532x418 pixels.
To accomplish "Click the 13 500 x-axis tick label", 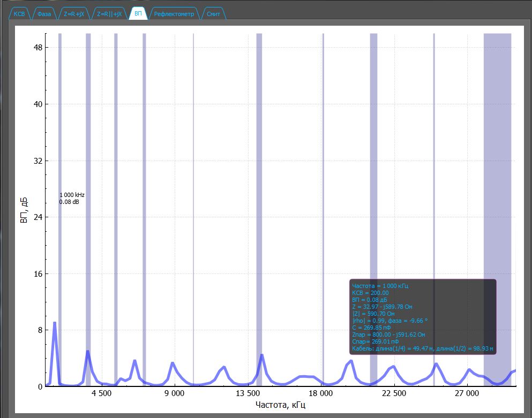I will [x=248, y=394].
